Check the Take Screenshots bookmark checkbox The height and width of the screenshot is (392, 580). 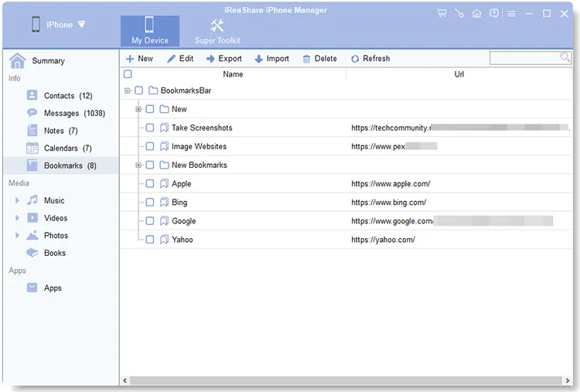(x=150, y=128)
